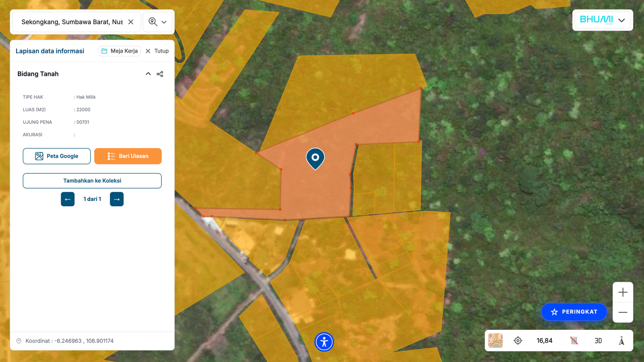644x362 pixels.
Task: Click the 00701 ujung pena value
Action: point(83,122)
